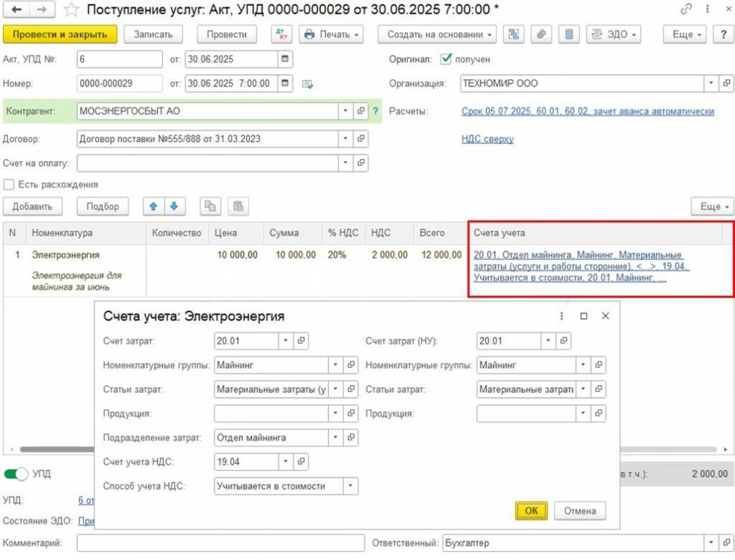Open Способ учета НДС dropdown
This screenshot has height=560, width=735.
350,486
